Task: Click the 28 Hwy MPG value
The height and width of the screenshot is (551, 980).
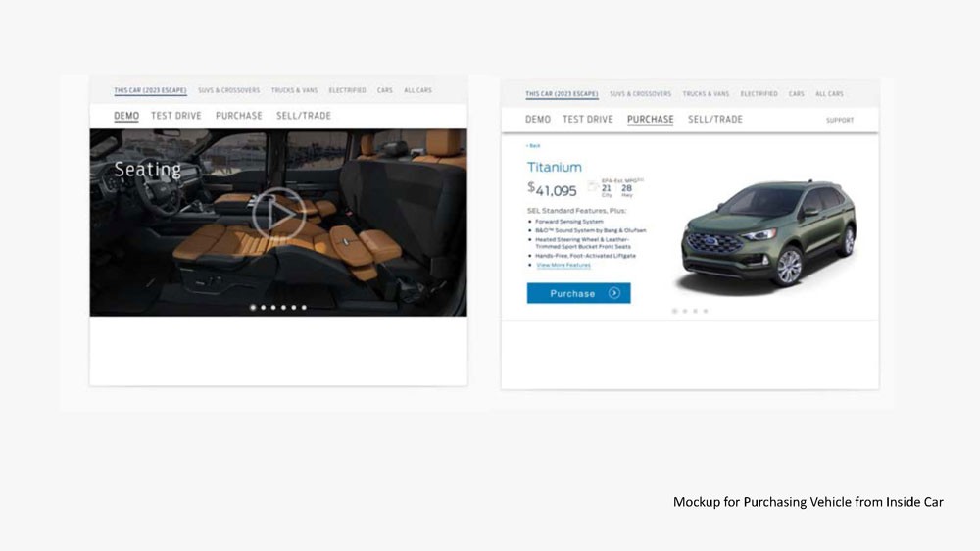Action: point(627,190)
